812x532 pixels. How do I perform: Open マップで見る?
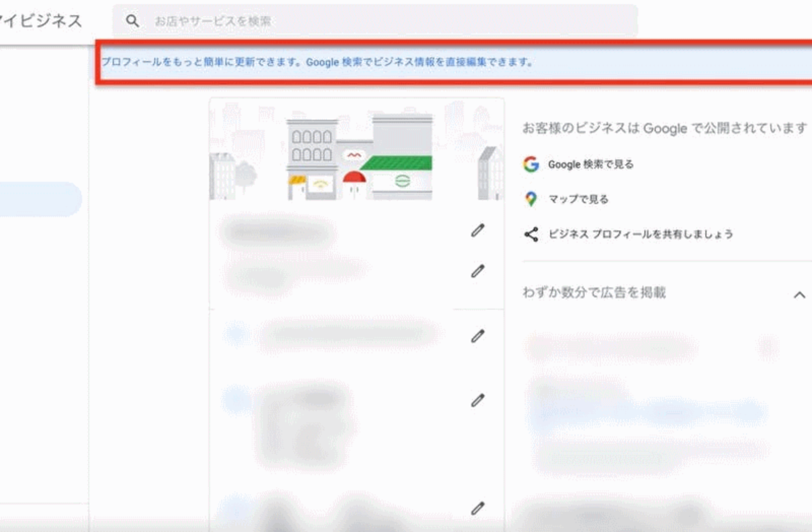tap(580, 199)
